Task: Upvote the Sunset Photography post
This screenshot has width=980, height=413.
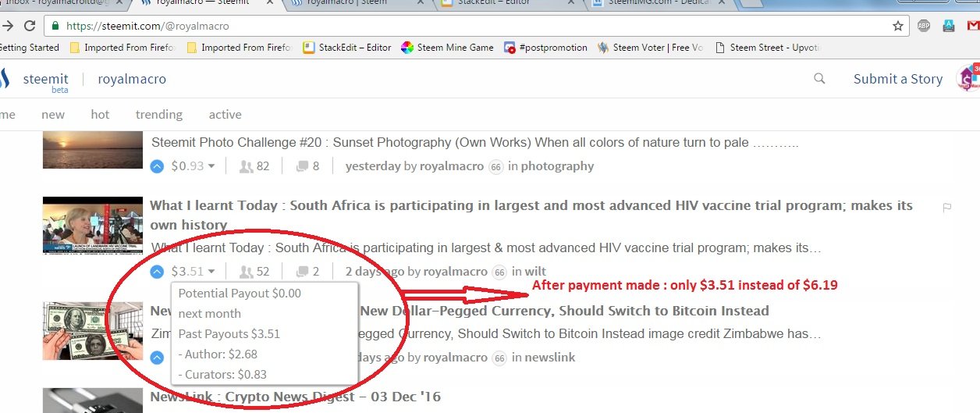Action: tap(157, 166)
